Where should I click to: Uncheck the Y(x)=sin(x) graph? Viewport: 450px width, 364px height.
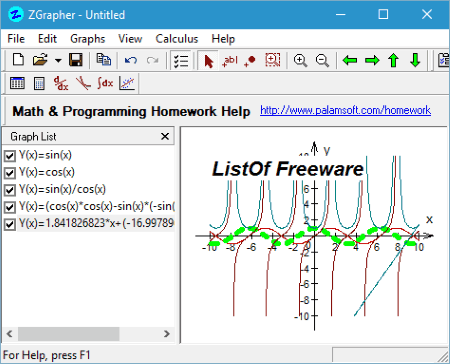coord(10,156)
